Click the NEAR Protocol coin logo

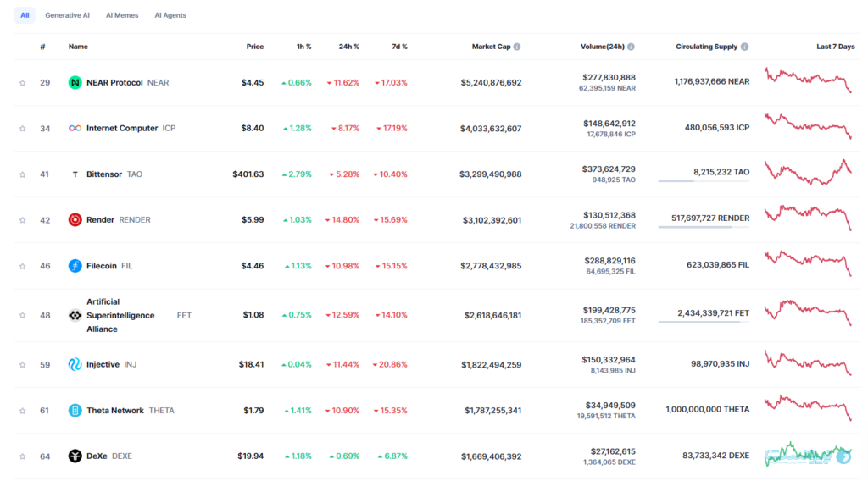point(75,82)
